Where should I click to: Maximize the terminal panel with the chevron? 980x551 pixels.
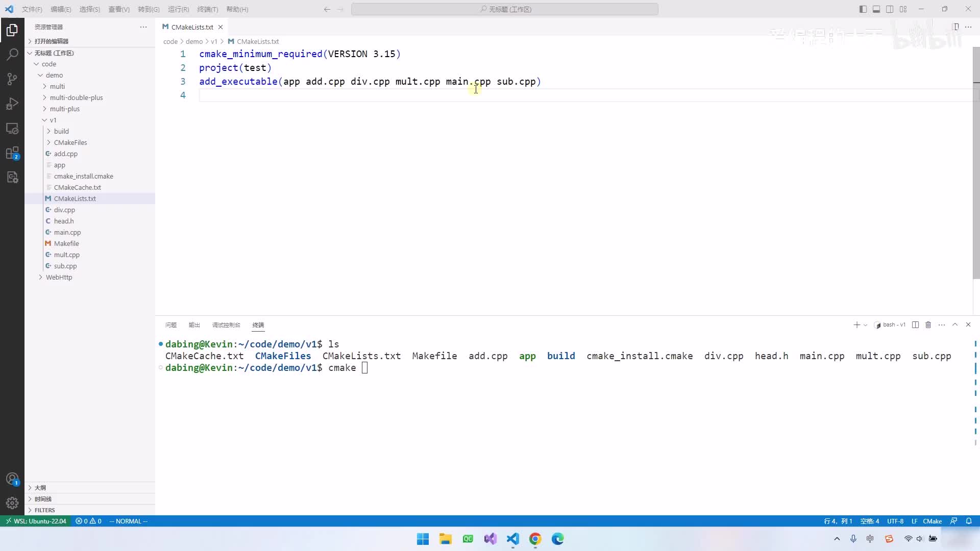[955, 325]
